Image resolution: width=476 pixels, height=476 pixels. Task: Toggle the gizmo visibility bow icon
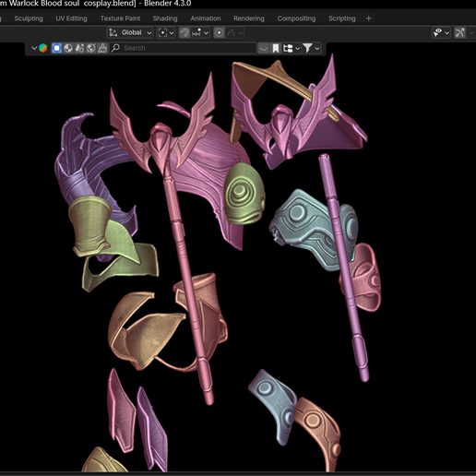pos(459,32)
